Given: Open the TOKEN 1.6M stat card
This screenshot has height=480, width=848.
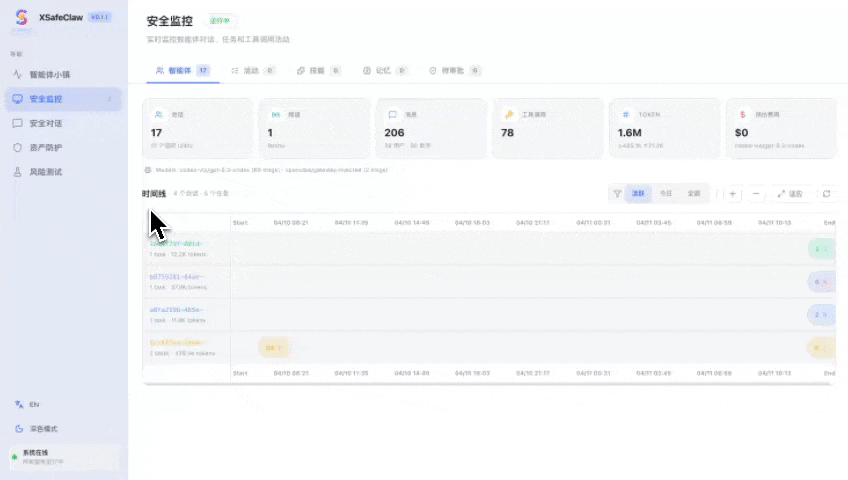Looking at the screenshot, I should (x=661, y=127).
